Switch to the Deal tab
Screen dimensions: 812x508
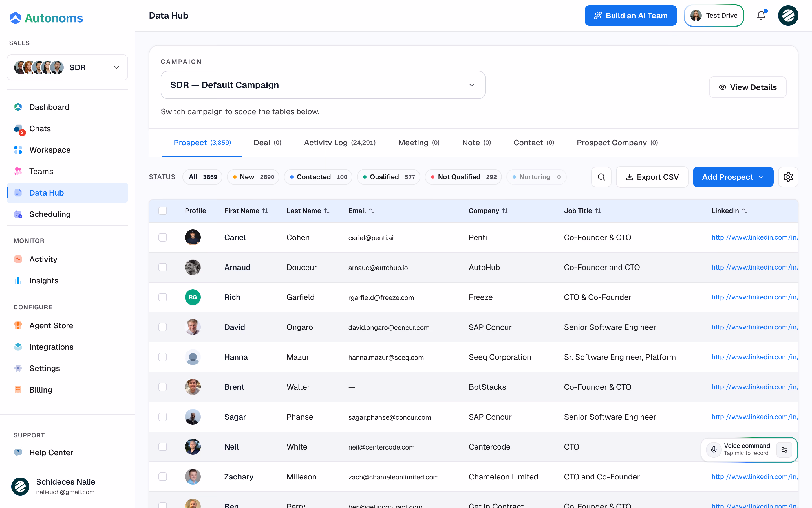[x=267, y=143]
